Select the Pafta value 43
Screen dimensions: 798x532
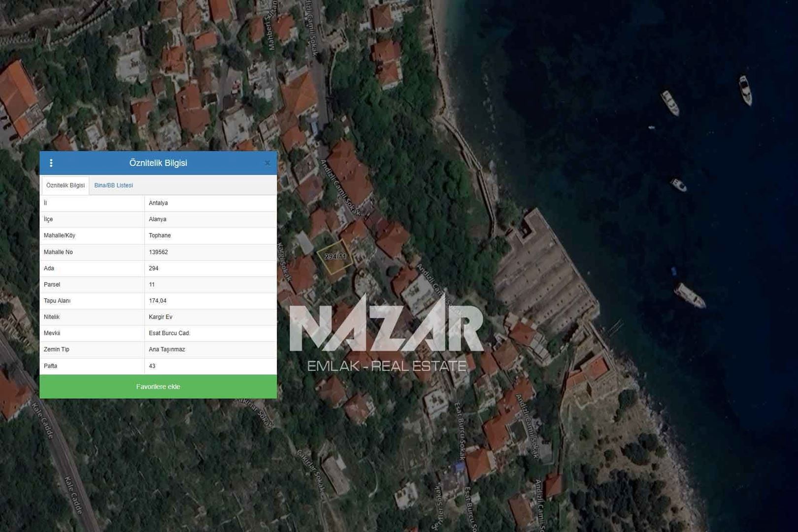click(x=152, y=366)
